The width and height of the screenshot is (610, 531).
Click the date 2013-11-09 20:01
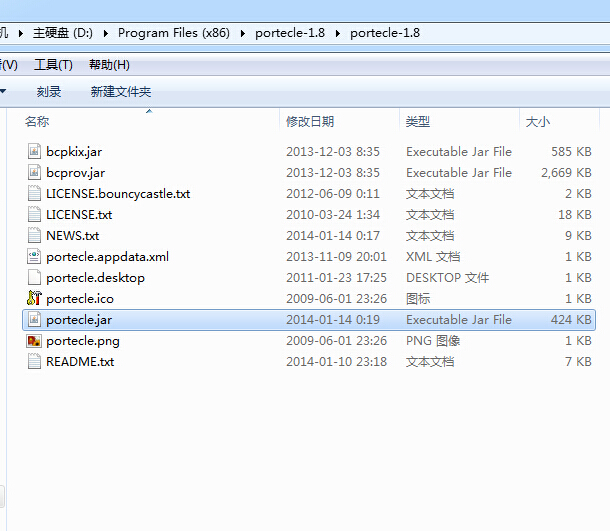click(337, 257)
